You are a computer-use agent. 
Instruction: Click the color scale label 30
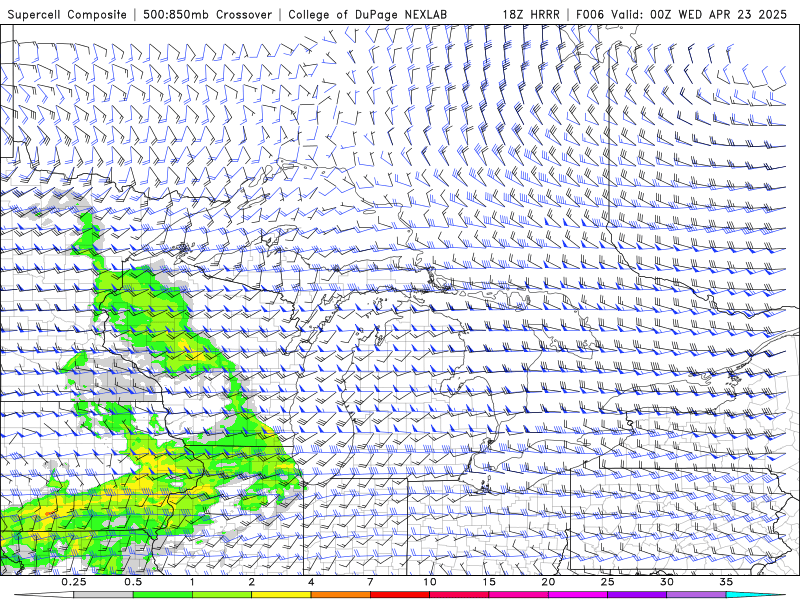point(667,582)
